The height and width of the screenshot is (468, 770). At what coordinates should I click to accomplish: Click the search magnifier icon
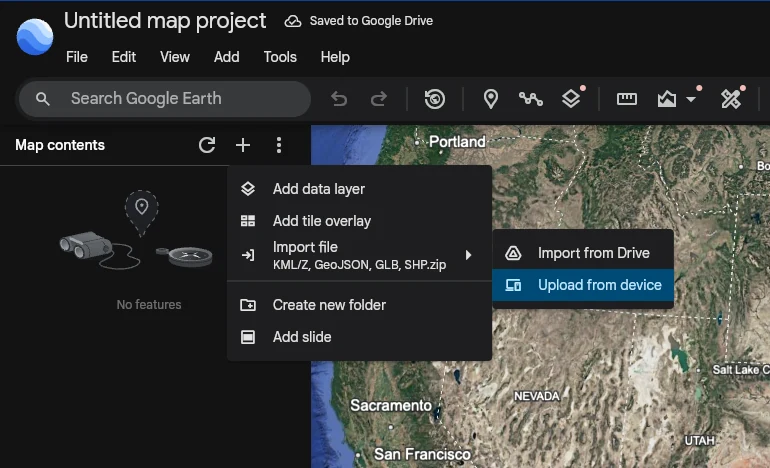click(43, 99)
